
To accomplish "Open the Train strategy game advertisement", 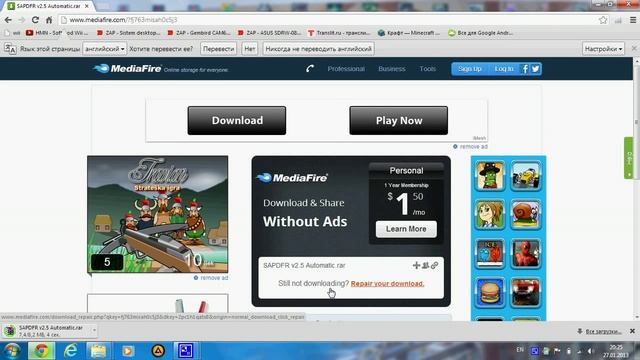I will click(x=158, y=214).
